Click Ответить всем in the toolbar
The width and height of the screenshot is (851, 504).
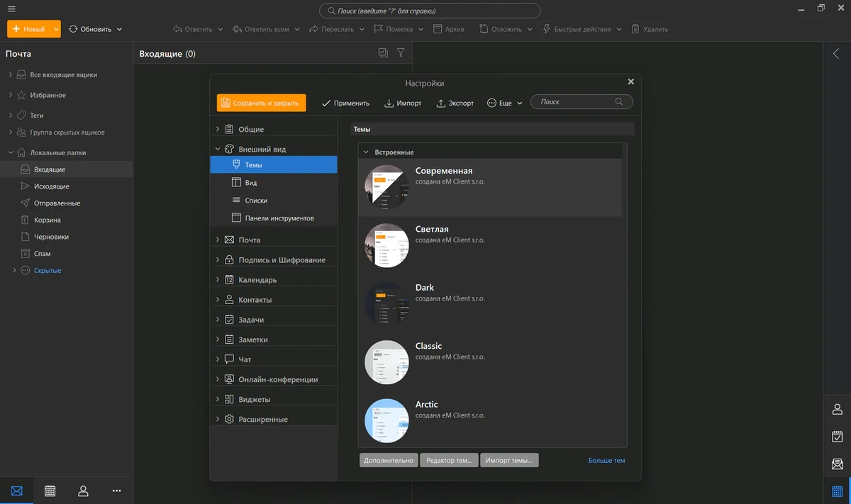(x=260, y=29)
